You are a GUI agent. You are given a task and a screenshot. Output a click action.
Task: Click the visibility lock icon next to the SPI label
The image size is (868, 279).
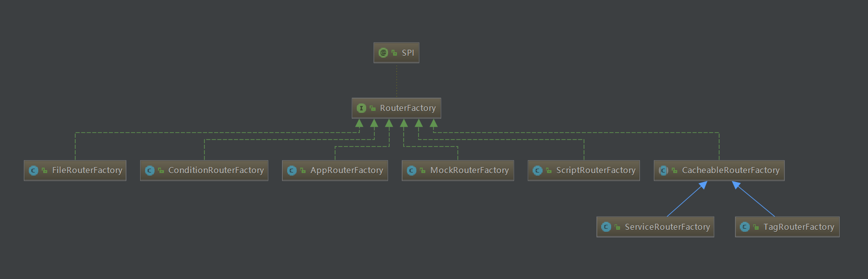394,53
